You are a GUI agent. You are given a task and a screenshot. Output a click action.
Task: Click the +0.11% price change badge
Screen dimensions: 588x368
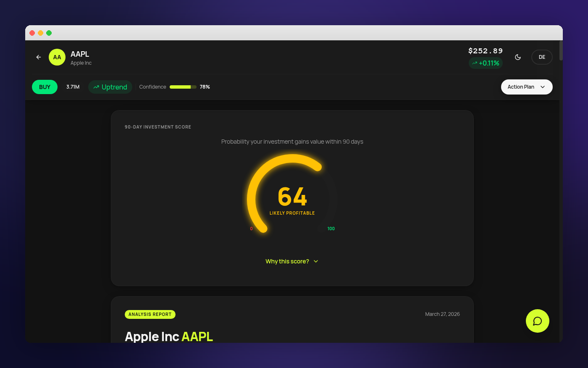pos(486,63)
